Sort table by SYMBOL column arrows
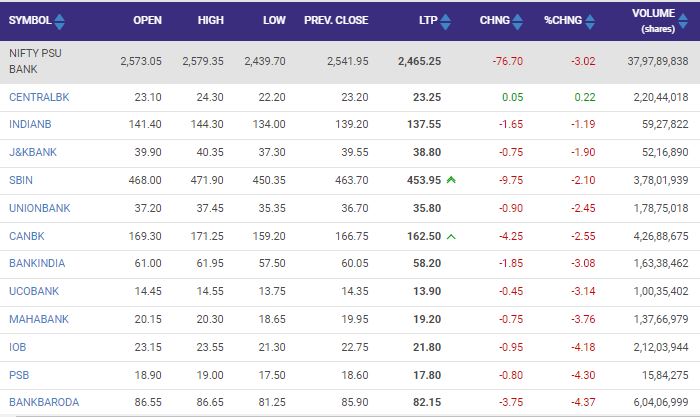The width and height of the screenshot is (700, 417). tap(59, 20)
